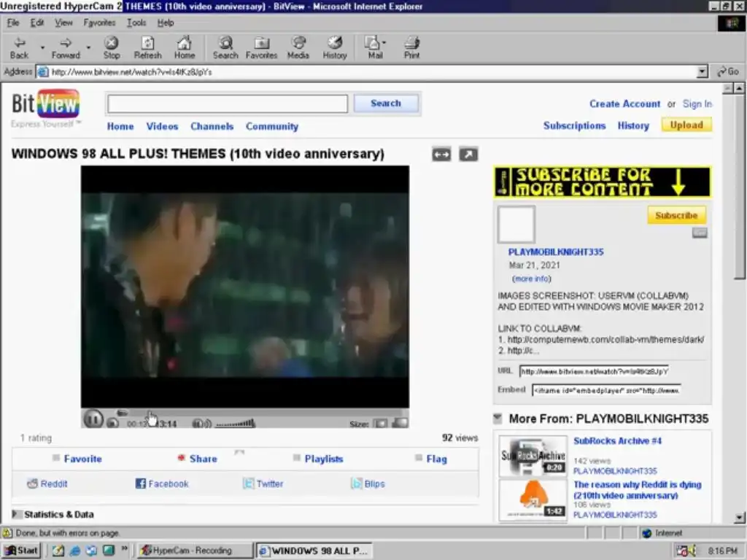Open the Favorites toolbar pane
Screen dimensions: 747x560
262,48
